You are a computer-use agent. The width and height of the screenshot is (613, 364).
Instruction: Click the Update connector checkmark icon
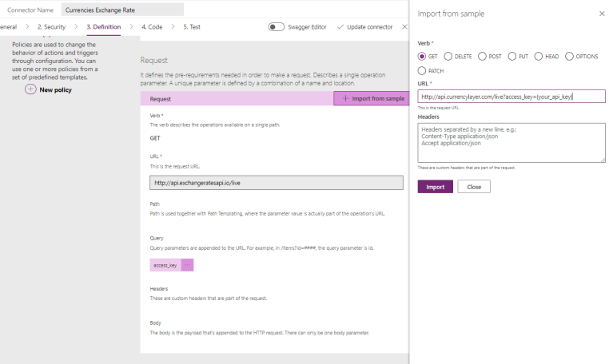click(x=340, y=27)
